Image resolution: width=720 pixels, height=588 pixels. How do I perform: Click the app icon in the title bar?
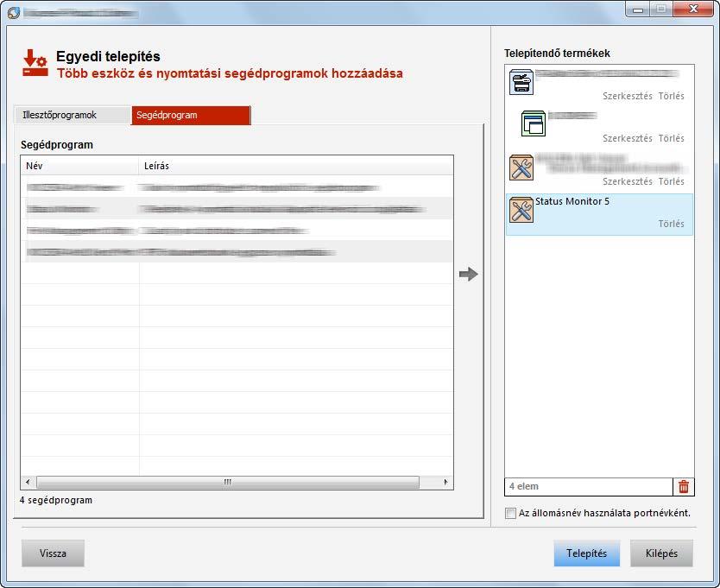point(14,12)
